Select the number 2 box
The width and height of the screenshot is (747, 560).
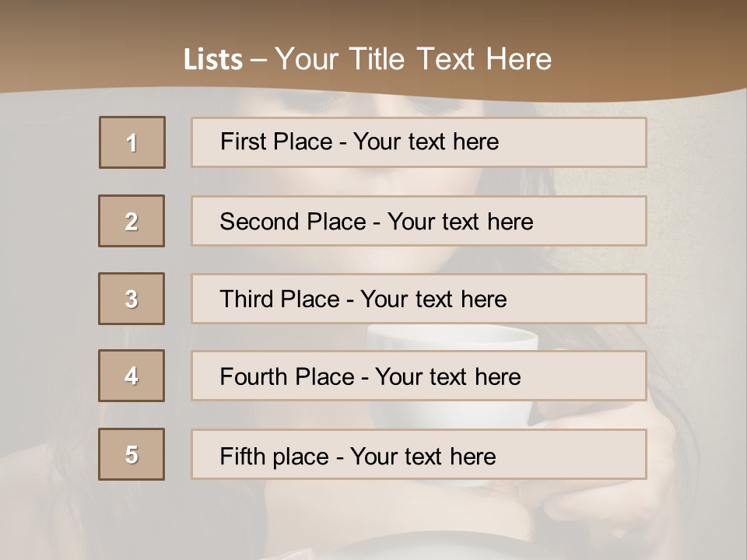click(x=132, y=221)
